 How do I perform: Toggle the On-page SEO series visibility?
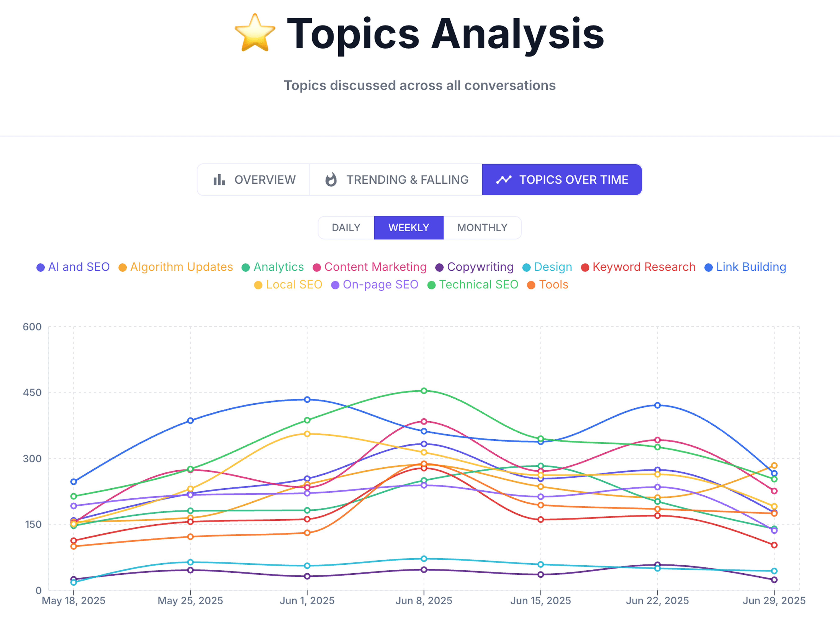tap(380, 285)
